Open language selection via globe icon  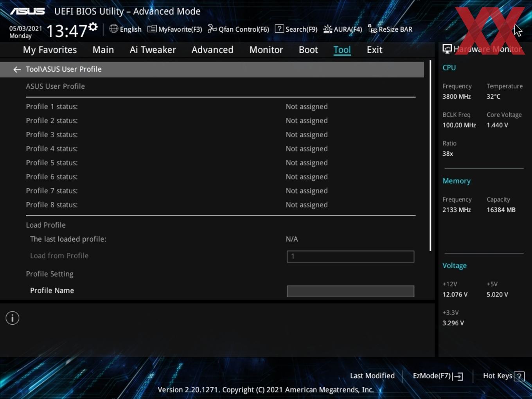(113, 29)
